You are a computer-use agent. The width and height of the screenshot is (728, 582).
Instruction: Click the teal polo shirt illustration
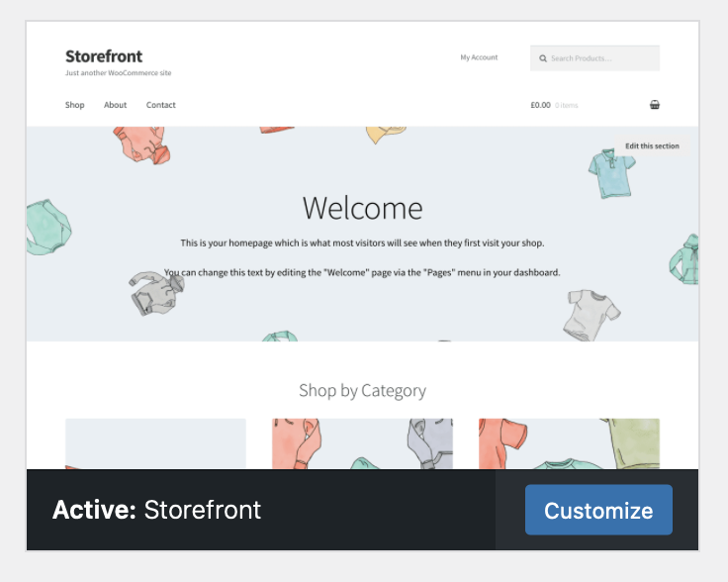click(x=606, y=171)
